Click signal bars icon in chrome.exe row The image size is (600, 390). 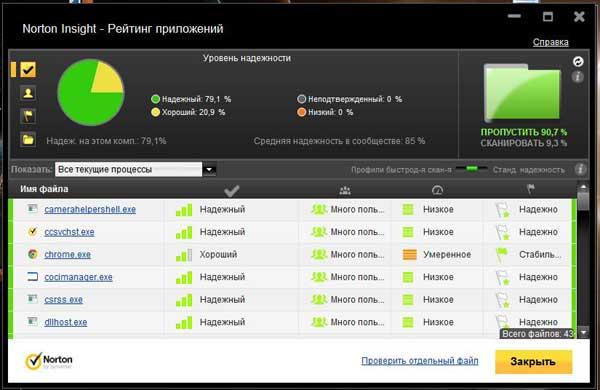pyautogui.click(x=184, y=255)
